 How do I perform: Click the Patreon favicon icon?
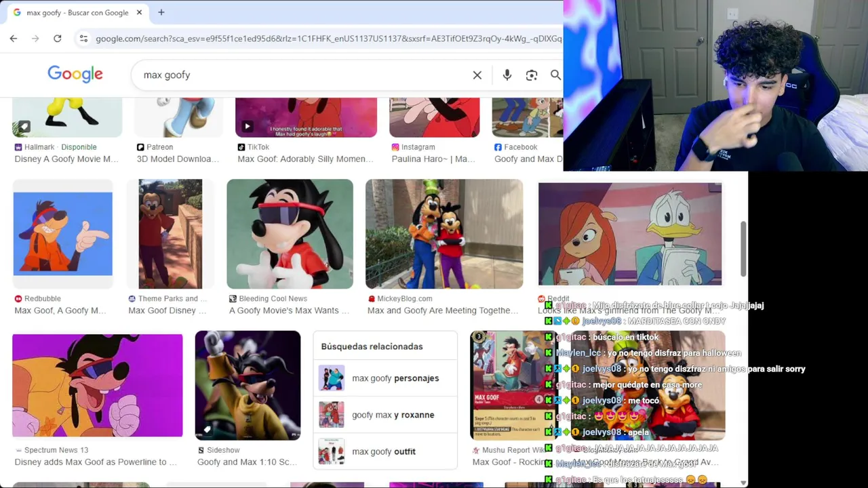coord(140,147)
